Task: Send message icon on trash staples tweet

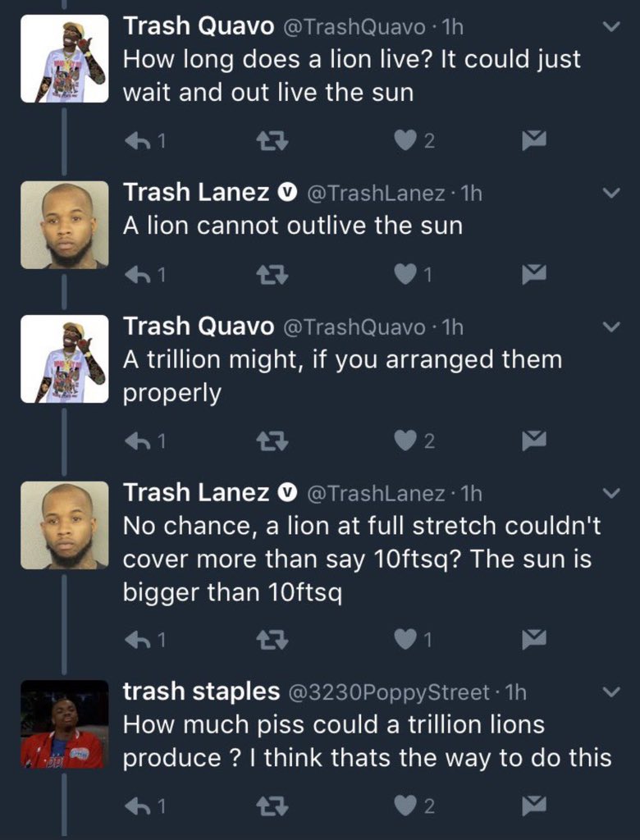Action: point(534,806)
